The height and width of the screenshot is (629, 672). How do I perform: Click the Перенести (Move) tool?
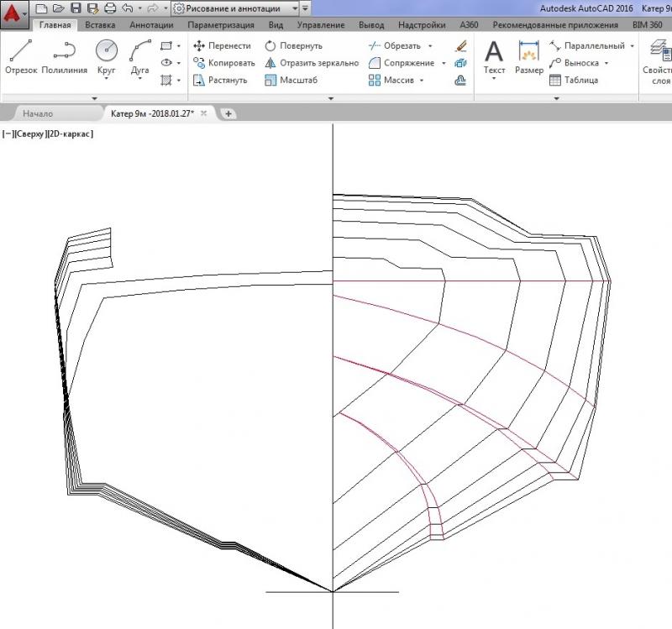point(223,45)
